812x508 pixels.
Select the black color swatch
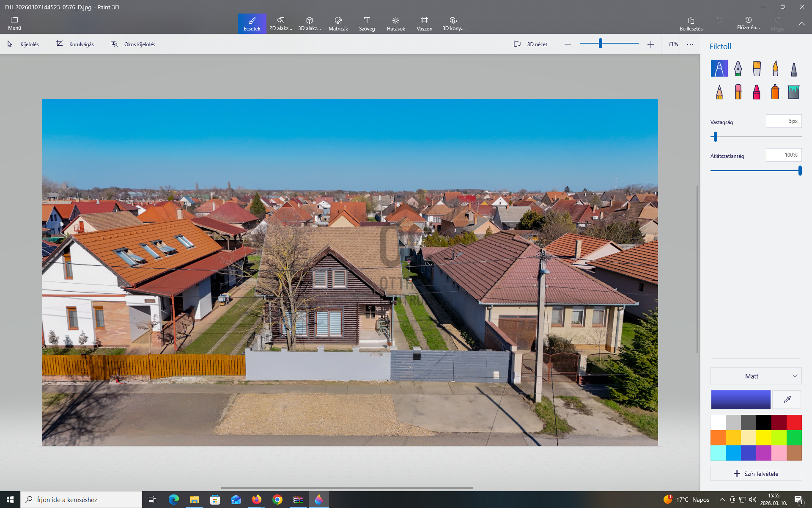coord(763,422)
